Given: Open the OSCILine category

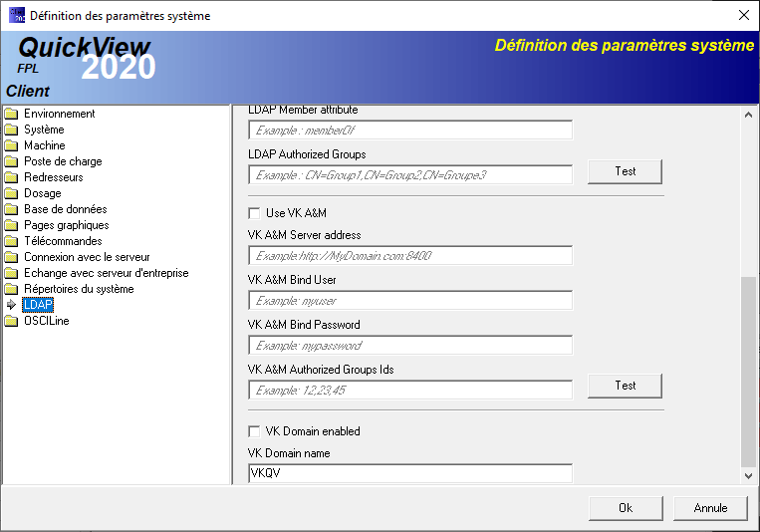Looking at the screenshot, I should 47,321.
